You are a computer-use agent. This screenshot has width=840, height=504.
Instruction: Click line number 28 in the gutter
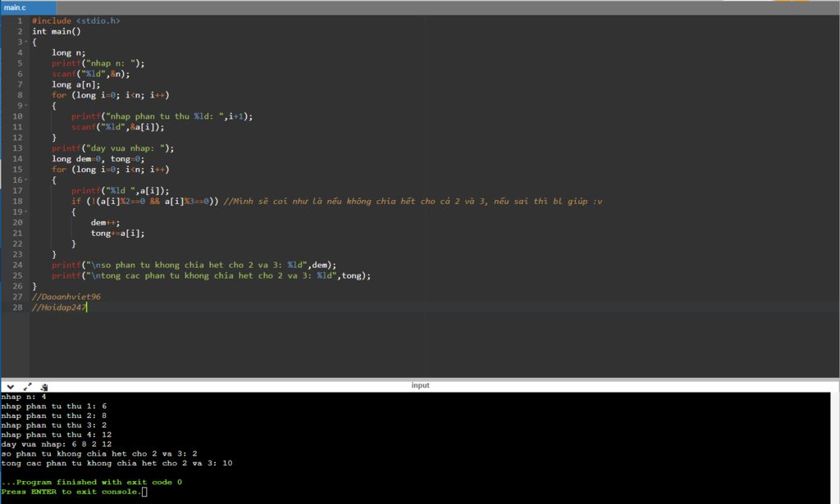[x=18, y=307]
